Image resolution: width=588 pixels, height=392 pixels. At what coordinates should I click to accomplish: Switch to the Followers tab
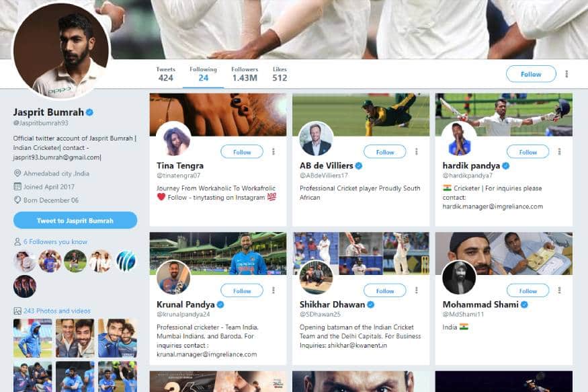point(245,74)
